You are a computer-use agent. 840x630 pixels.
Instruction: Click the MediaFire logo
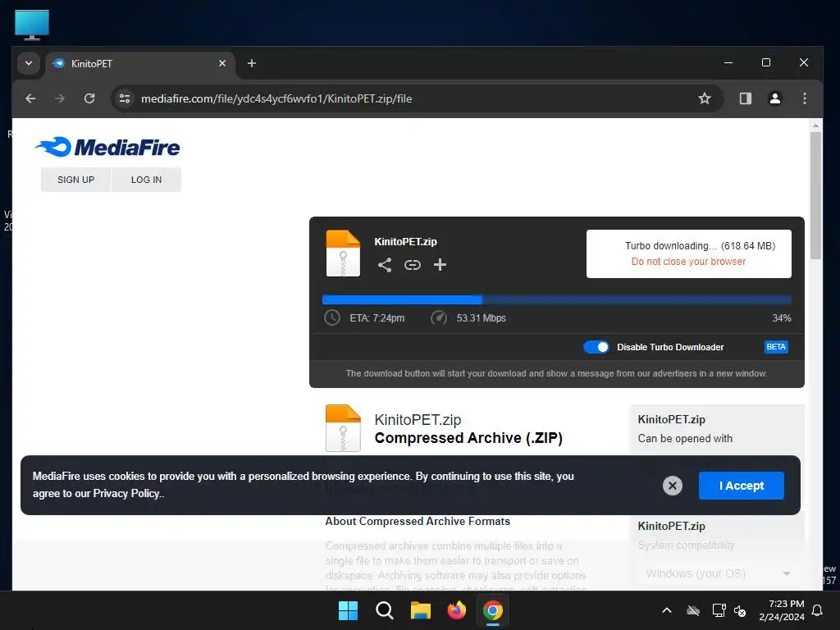coord(107,147)
